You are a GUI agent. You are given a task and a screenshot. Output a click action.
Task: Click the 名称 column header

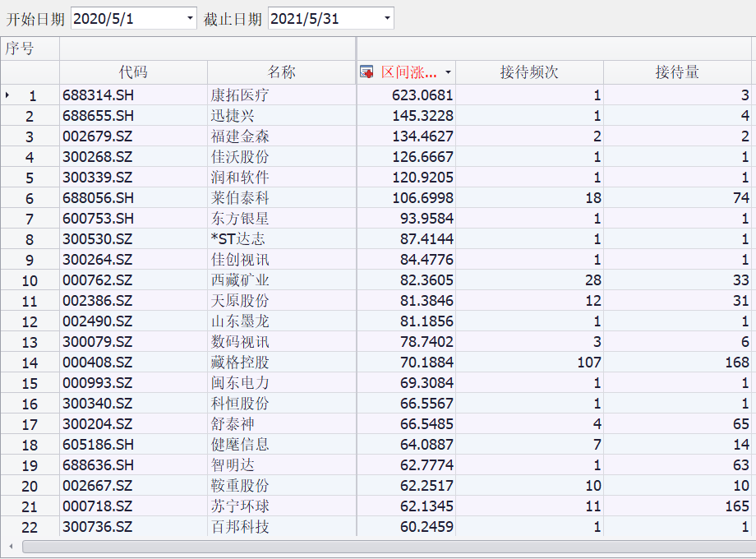(282, 72)
